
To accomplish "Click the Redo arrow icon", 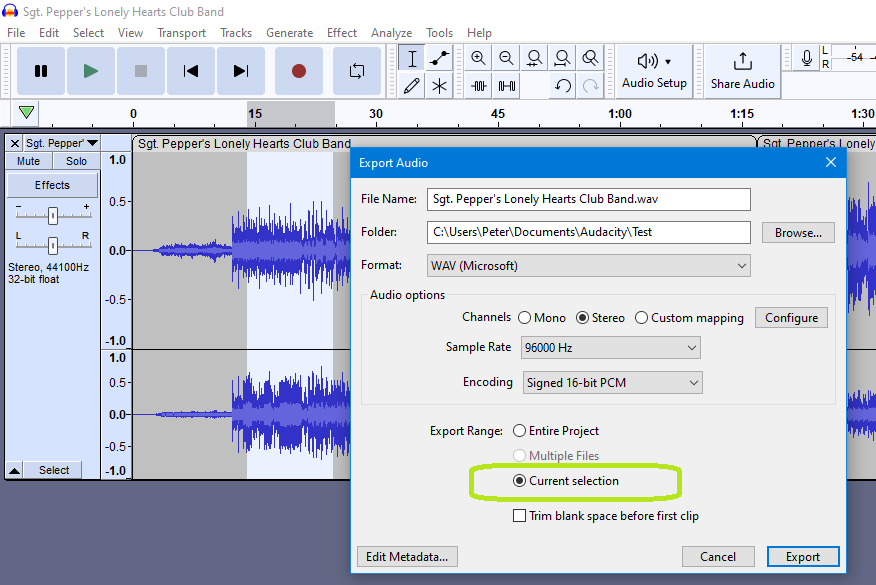I will pos(591,86).
